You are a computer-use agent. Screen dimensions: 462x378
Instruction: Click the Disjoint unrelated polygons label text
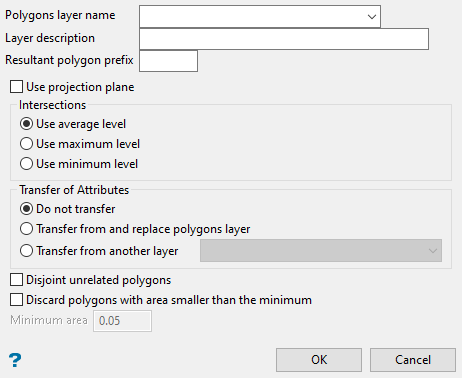pyautogui.click(x=99, y=280)
